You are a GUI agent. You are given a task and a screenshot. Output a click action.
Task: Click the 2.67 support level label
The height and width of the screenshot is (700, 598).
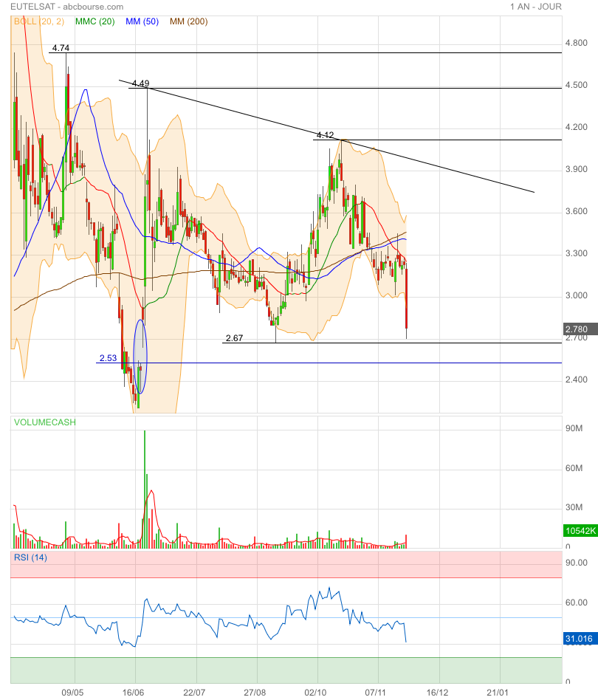tap(234, 338)
